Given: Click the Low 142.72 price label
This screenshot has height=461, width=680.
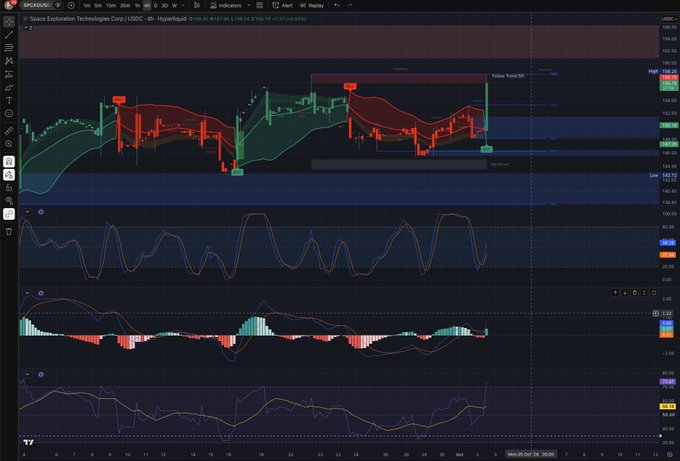Looking at the screenshot, I should (663, 176).
